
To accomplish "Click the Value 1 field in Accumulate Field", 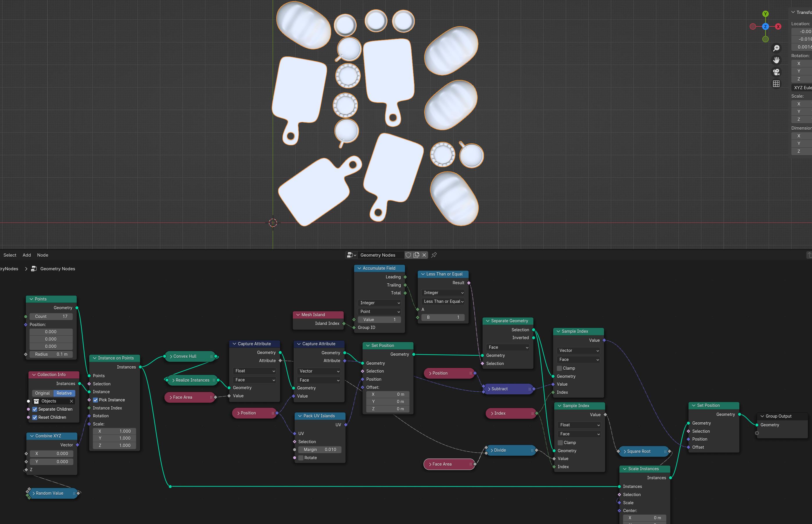I will (379, 319).
